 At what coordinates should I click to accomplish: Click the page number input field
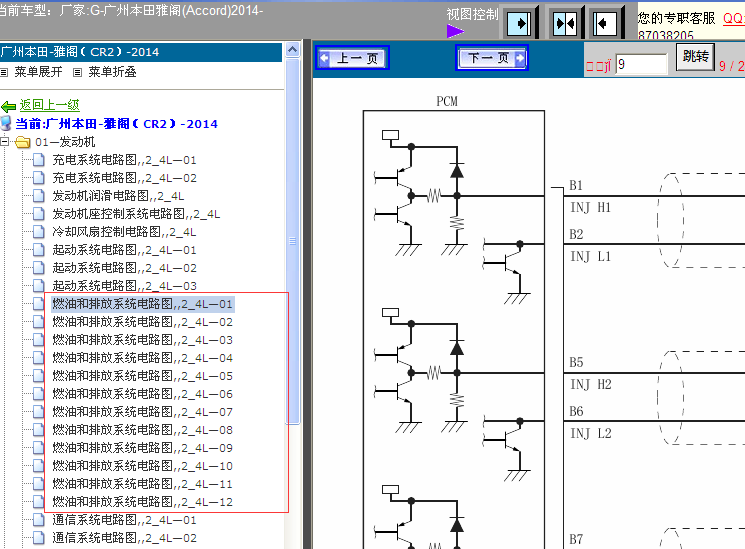641,64
